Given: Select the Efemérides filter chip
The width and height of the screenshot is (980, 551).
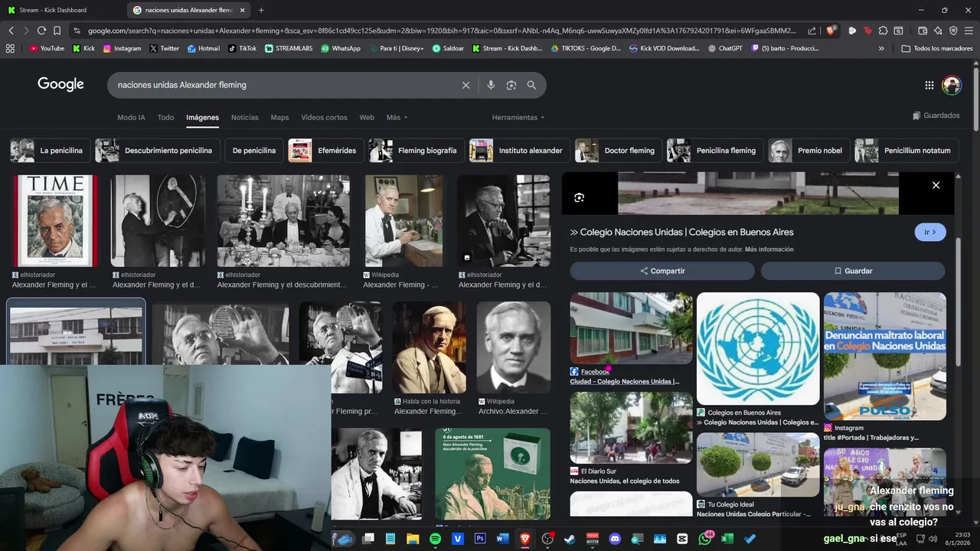Looking at the screenshot, I should (x=325, y=151).
